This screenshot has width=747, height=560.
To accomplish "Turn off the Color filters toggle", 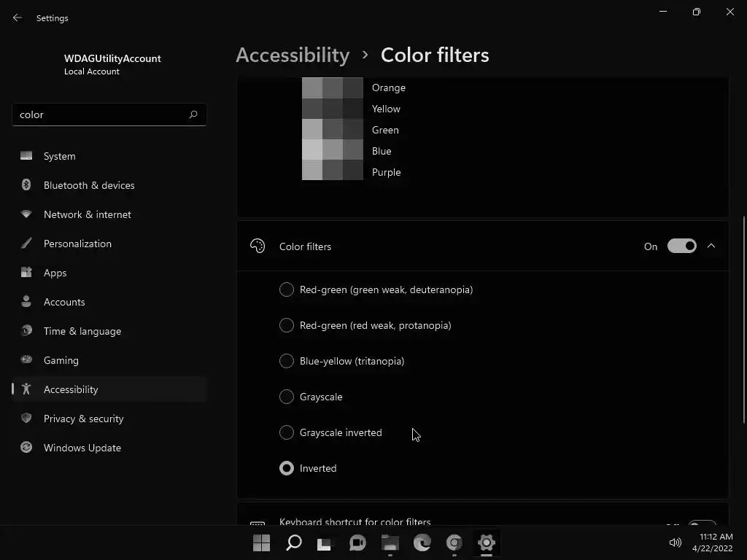I will pyautogui.click(x=681, y=246).
